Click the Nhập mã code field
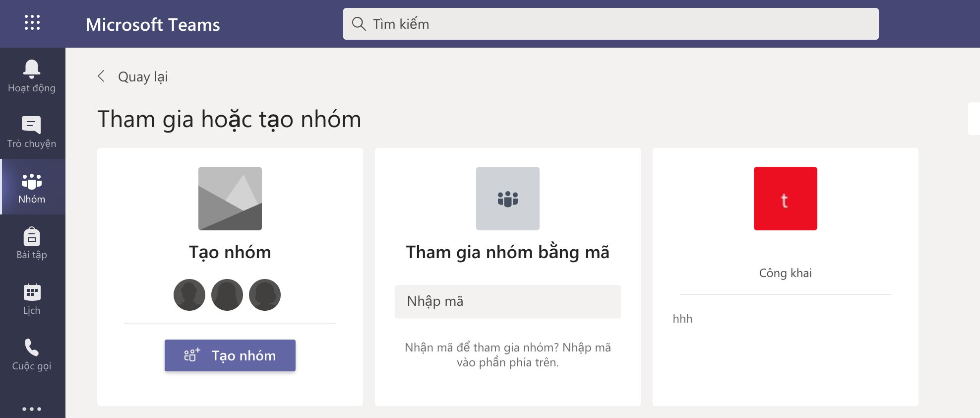The image size is (980, 418). (508, 301)
